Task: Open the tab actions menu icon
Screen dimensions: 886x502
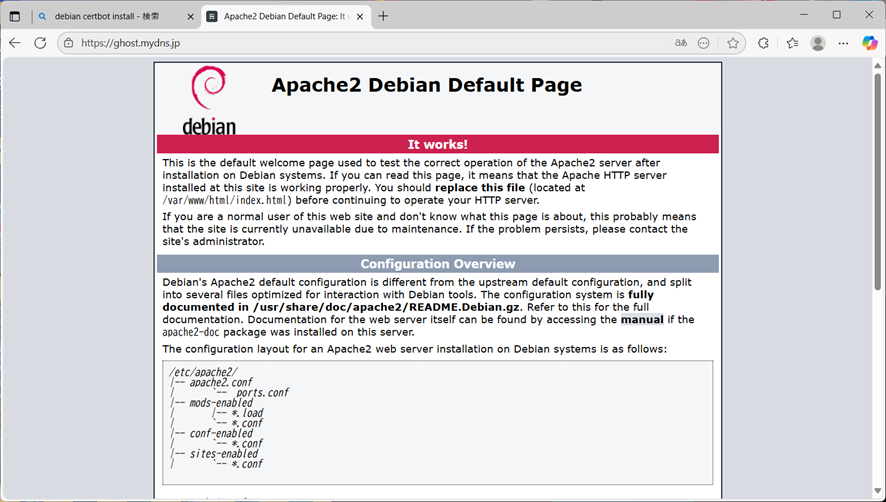Action: tap(15, 16)
